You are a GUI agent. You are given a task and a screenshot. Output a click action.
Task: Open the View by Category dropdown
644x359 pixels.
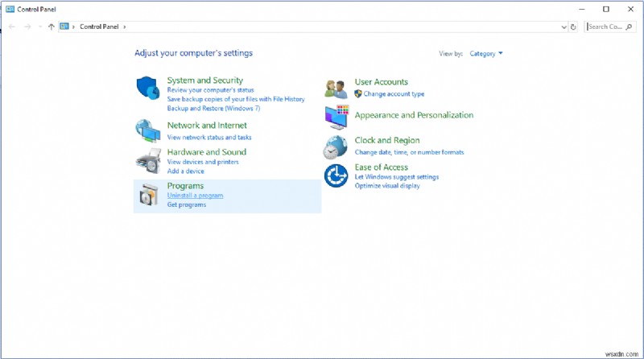(485, 54)
